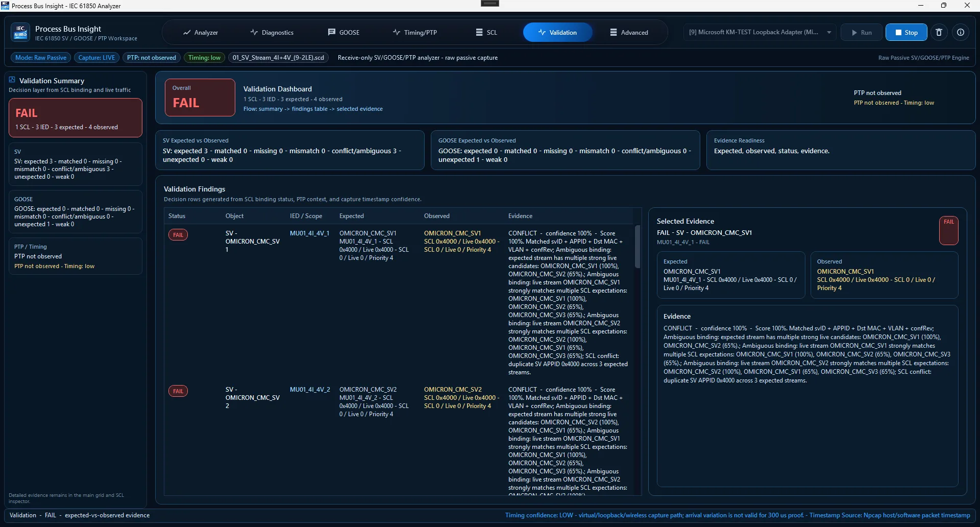980x527 pixels.
Task: Click the app icon in title bar
Action: (x=5, y=6)
